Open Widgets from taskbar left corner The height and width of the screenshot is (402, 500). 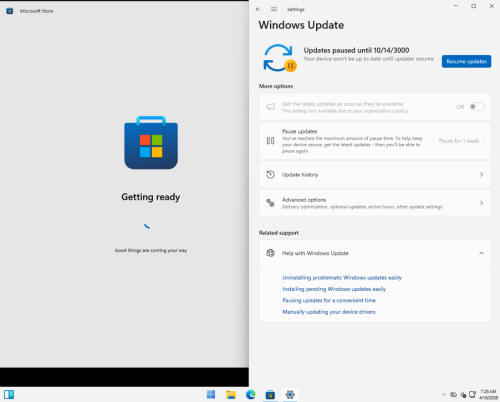point(9,395)
